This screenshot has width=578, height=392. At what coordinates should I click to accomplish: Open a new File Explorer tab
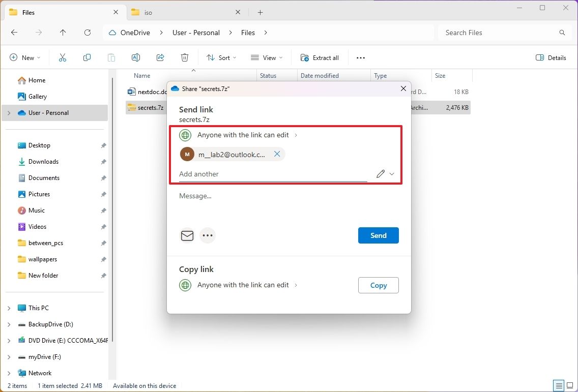tap(260, 12)
